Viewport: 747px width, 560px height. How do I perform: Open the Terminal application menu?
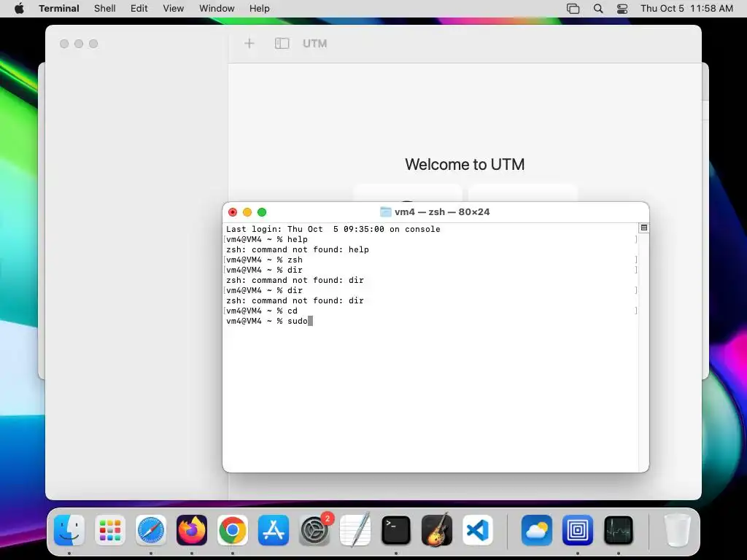[59, 8]
